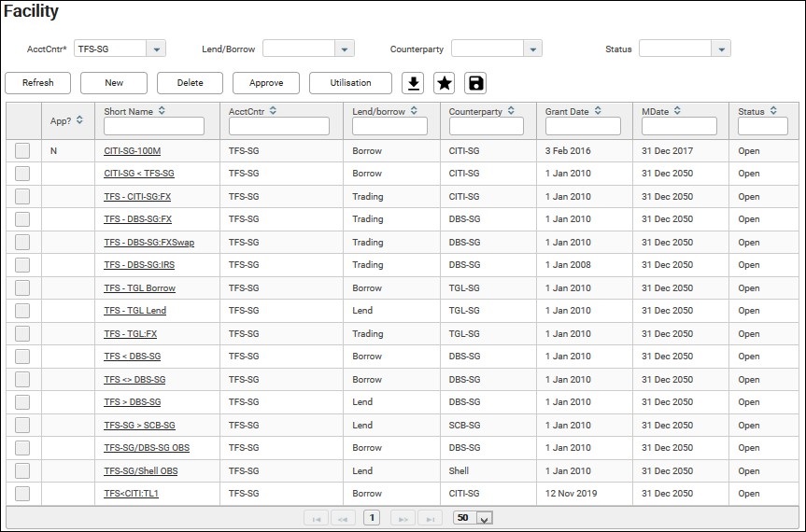Click the download icon button
The width and height of the screenshot is (806, 532).
(413, 83)
